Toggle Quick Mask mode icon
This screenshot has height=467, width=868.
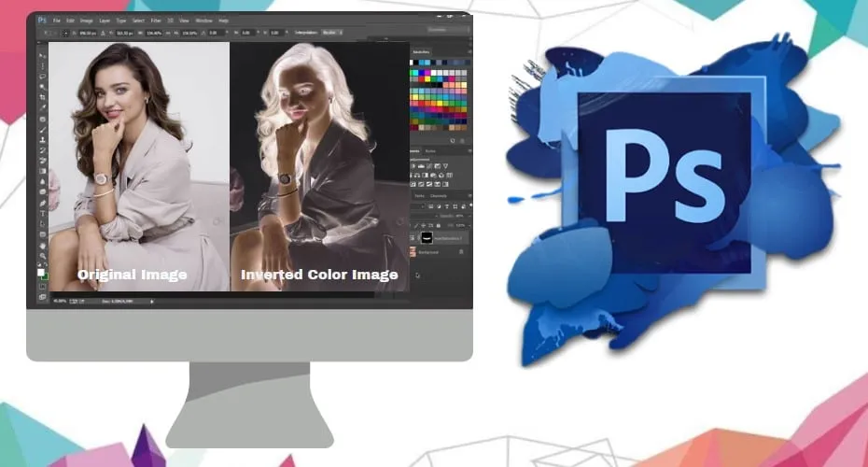pos(43,287)
